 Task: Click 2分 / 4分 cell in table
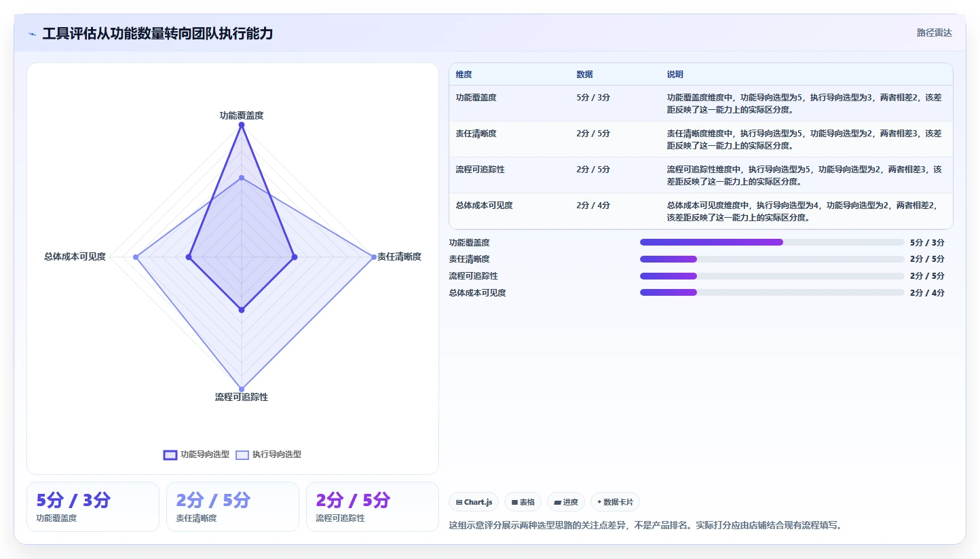pos(593,206)
